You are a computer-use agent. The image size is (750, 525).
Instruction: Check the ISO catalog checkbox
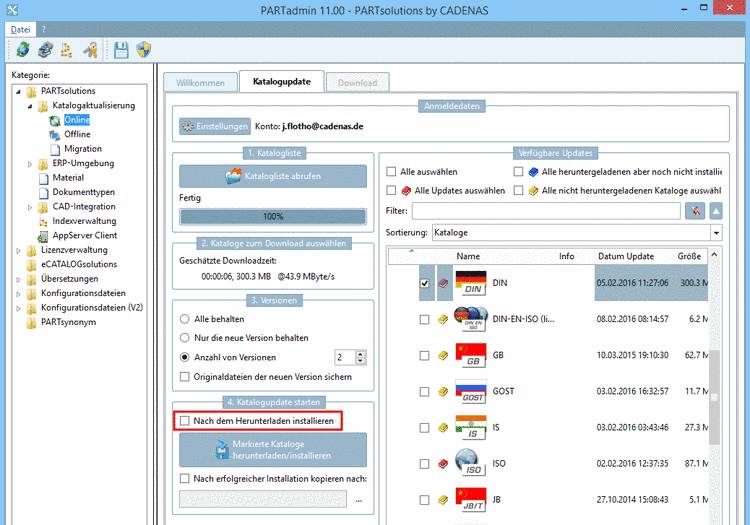(424, 464)
